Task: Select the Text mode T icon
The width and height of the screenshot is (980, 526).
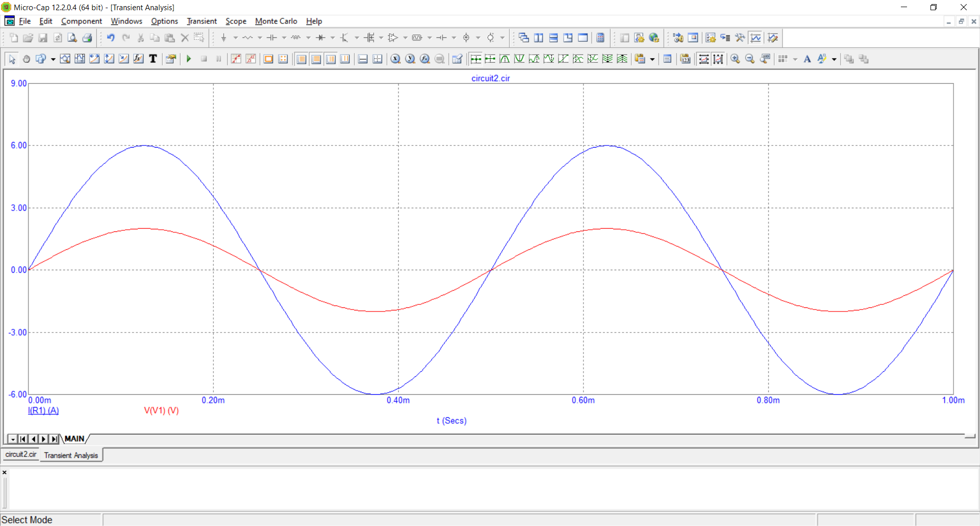Action: tap(153, 59)
